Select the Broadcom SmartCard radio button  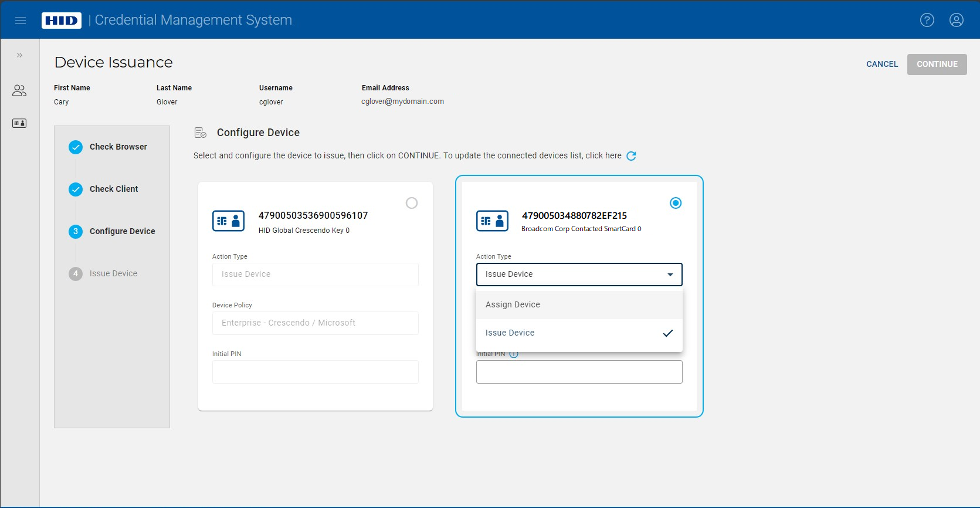pyautogui.click(x=676, y=203)
